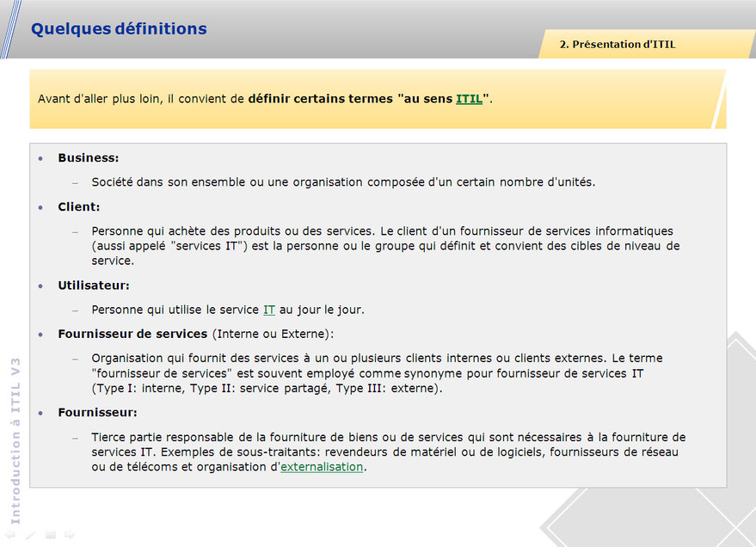This screenshot has width=756, height=547.
Task: Click the bold phrase "définir certains termes"
Action: 319,99
